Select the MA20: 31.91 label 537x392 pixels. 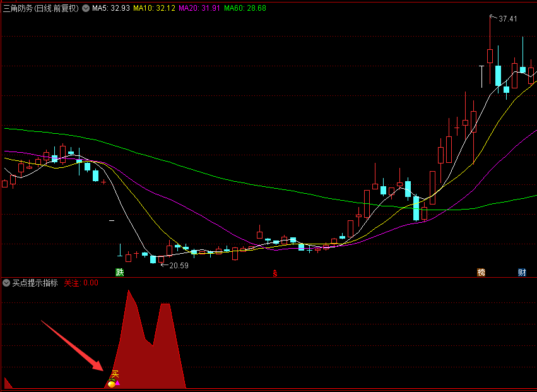pos(199,8)
